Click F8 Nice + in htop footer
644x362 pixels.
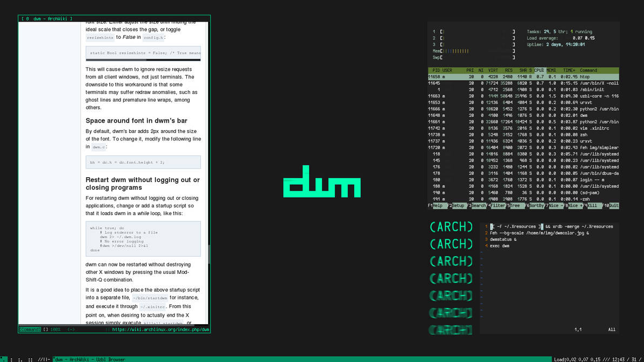coord(573,205)
